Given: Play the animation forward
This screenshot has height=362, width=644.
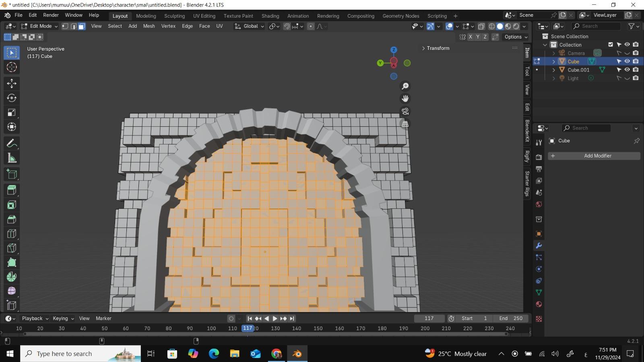Looking at the screenshot, I should [275, 319].
